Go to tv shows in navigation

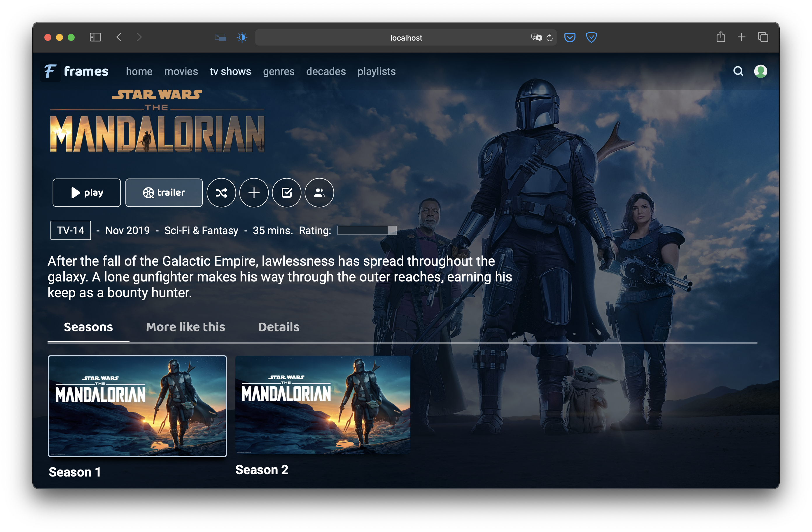pos(230,71)
